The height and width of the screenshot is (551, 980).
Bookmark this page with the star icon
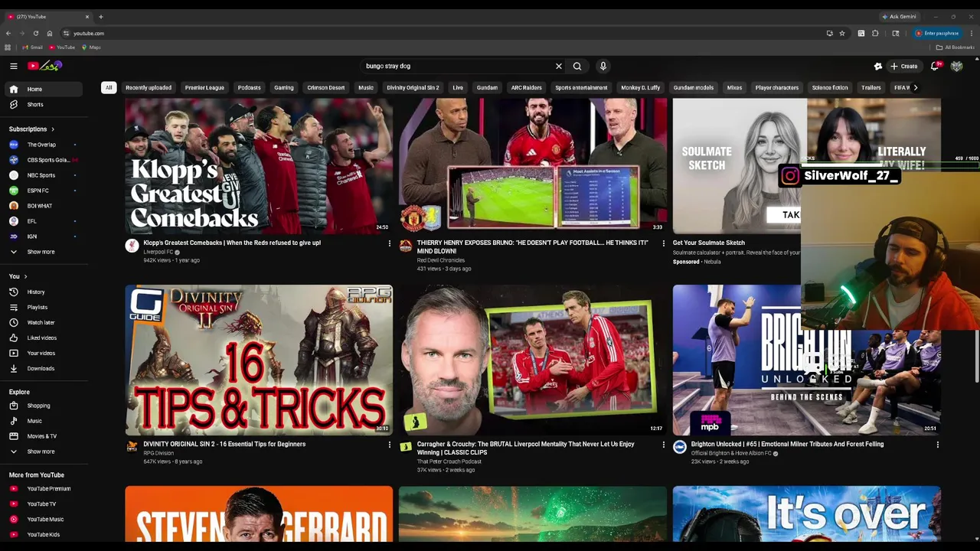coord(842,34)
